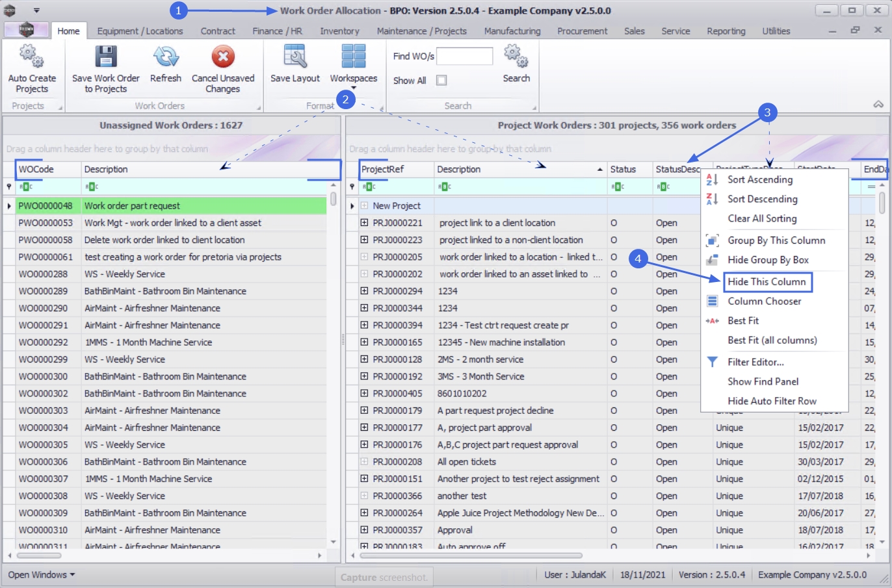This screenshot has width=892, height=588.
Task: Click the Status column filter condition icon
Action: pos(617,187)
